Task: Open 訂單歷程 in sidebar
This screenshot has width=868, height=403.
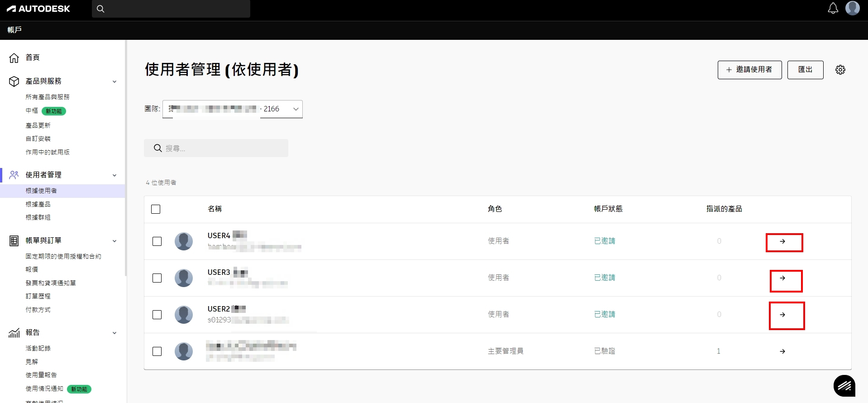Action: coord(38,296)
